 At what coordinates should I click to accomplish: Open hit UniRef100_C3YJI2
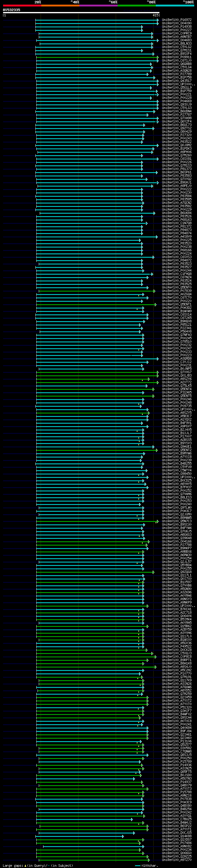click(x=177, y=362)
